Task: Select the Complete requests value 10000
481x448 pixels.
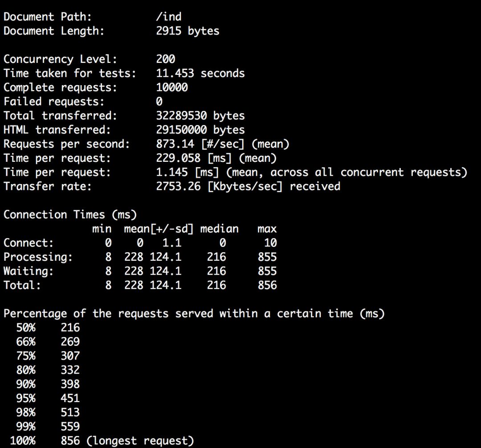Action: (172, 87)
